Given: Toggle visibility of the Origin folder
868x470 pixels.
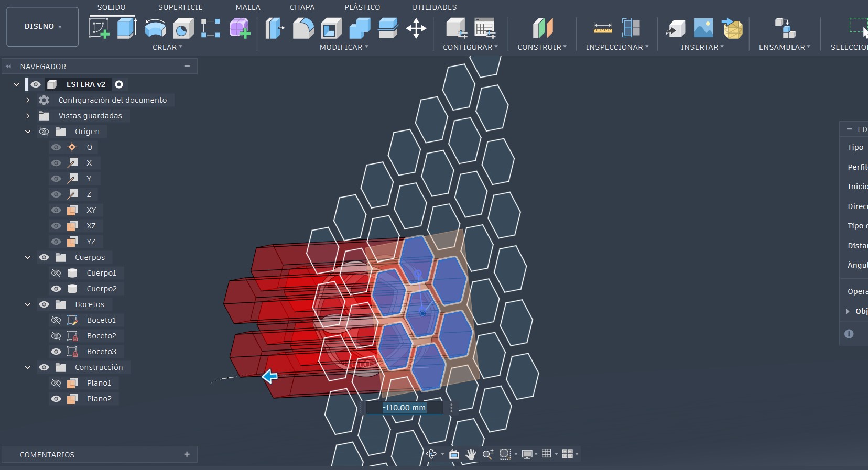Looking at the screenshot, I should 44,132.
